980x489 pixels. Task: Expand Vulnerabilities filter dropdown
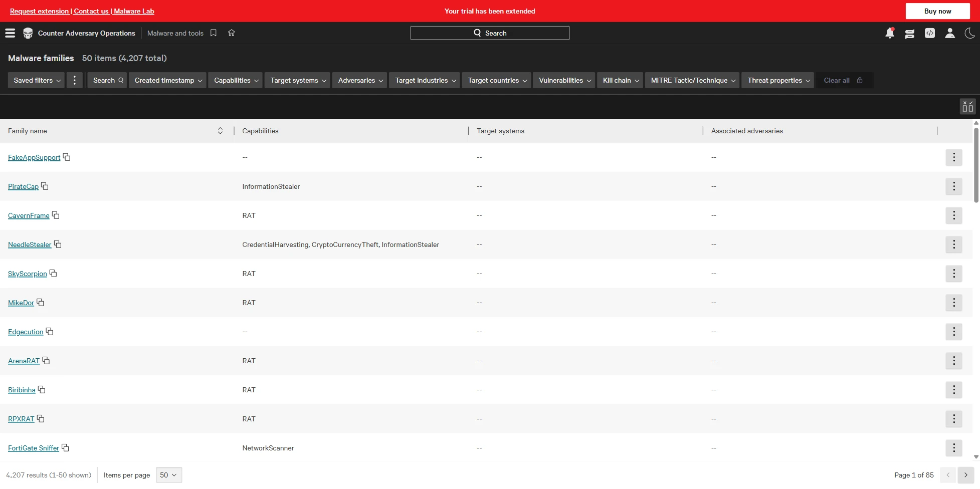tap(564, 80)
